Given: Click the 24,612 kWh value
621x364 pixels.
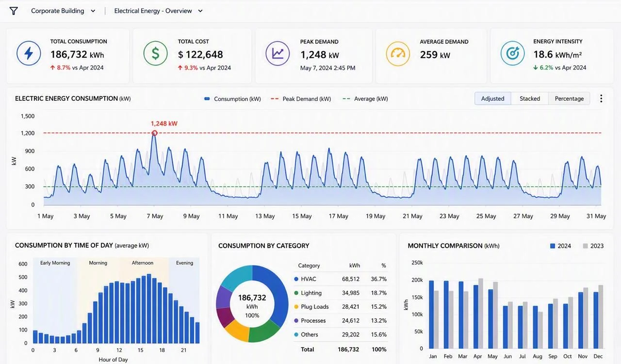Looking at the screenshot, I should coord(350,321).
